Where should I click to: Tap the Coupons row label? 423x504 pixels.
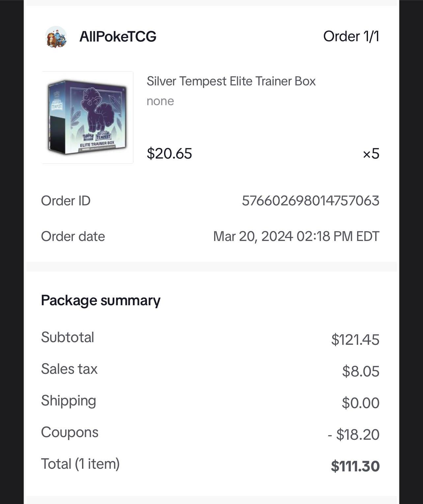70,432
